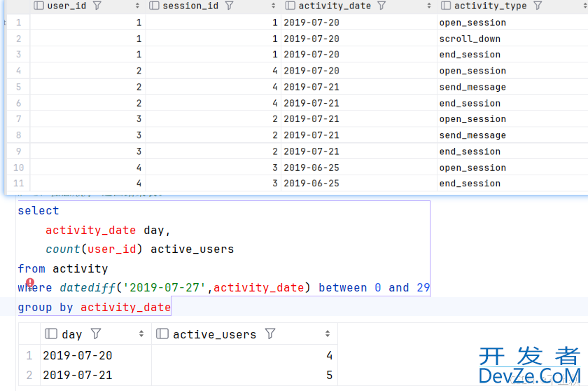This screenshot has height=391, width=588.
Task: Click result row number 1
Action: pyautogui.click(x=29, y=355)
